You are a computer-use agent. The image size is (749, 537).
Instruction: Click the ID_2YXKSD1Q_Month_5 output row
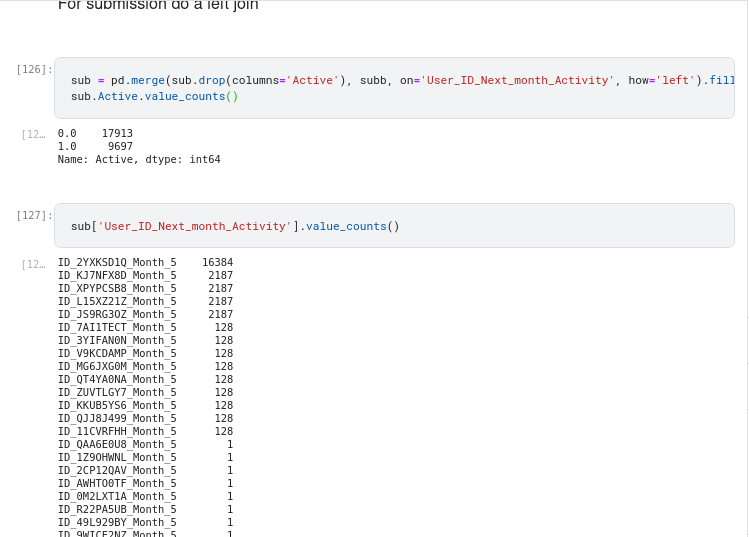click(x=117, y=262)
